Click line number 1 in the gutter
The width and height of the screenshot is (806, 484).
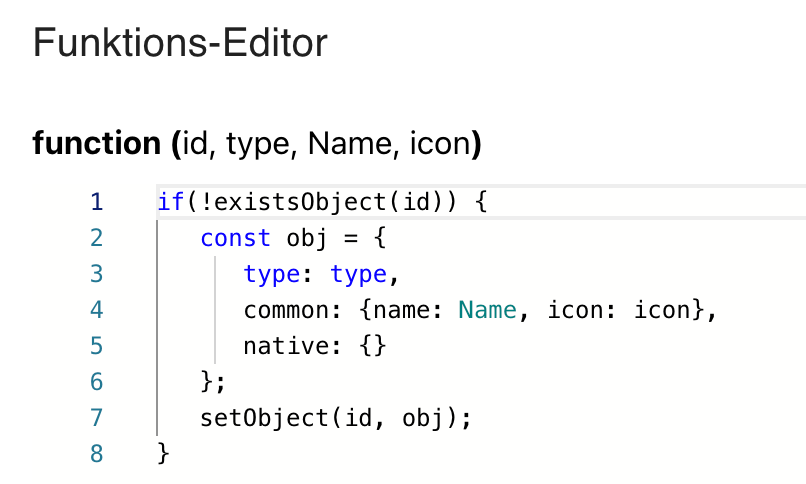coord(97,202)
